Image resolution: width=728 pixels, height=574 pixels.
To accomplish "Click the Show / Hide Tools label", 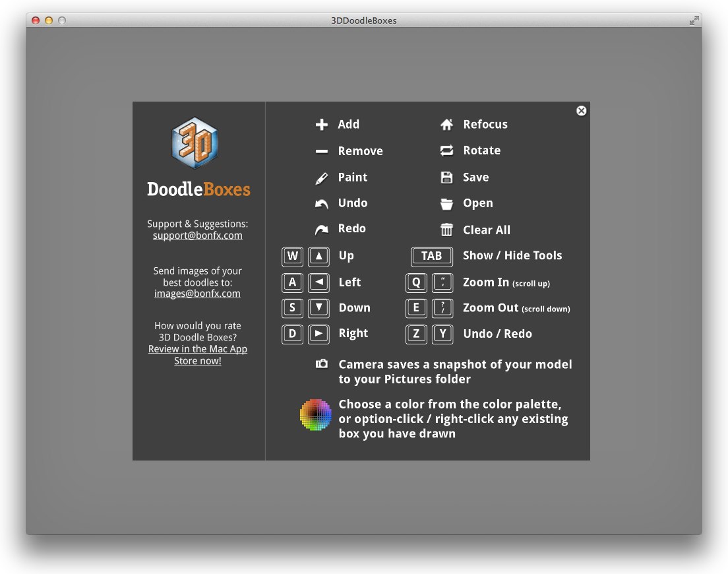I will [512, 255].
